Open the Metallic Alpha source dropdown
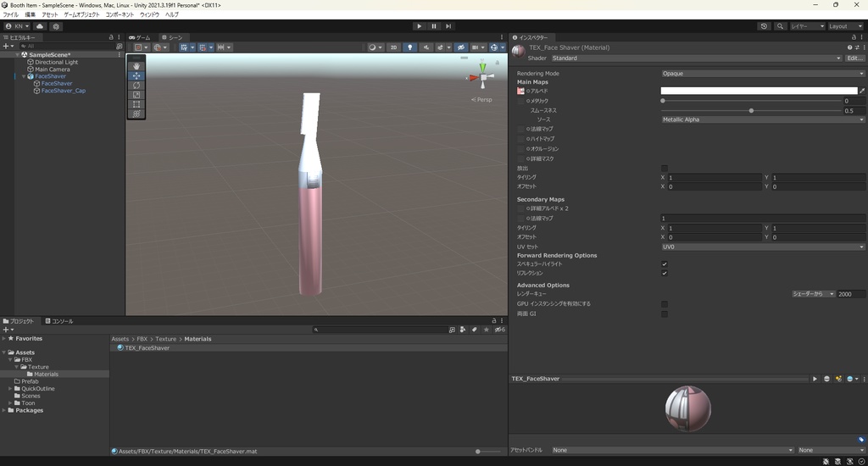The width and height of the screenshot is (868, 466). [762, 119]
